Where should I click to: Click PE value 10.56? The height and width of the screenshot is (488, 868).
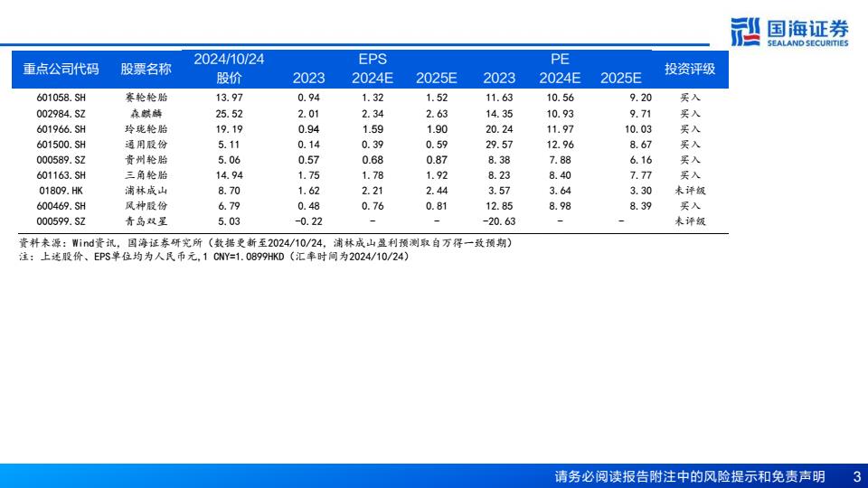point(561,98)
